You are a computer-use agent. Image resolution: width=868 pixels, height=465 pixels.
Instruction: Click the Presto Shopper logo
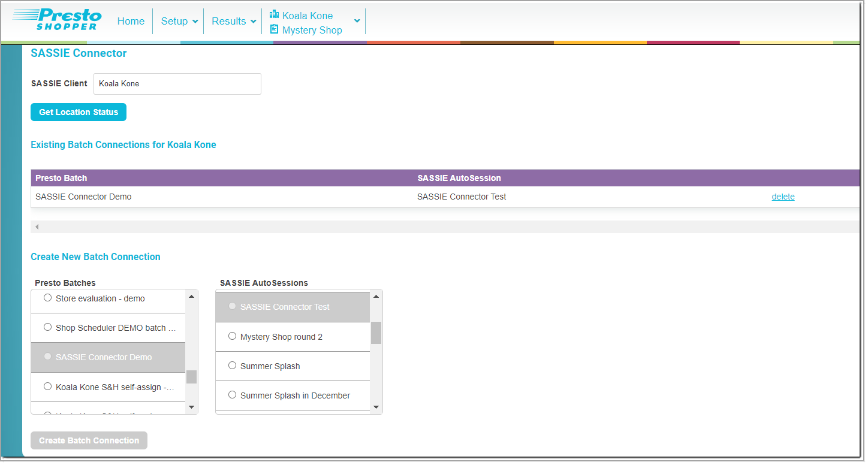pyautogui.click(x=57, y=19)
